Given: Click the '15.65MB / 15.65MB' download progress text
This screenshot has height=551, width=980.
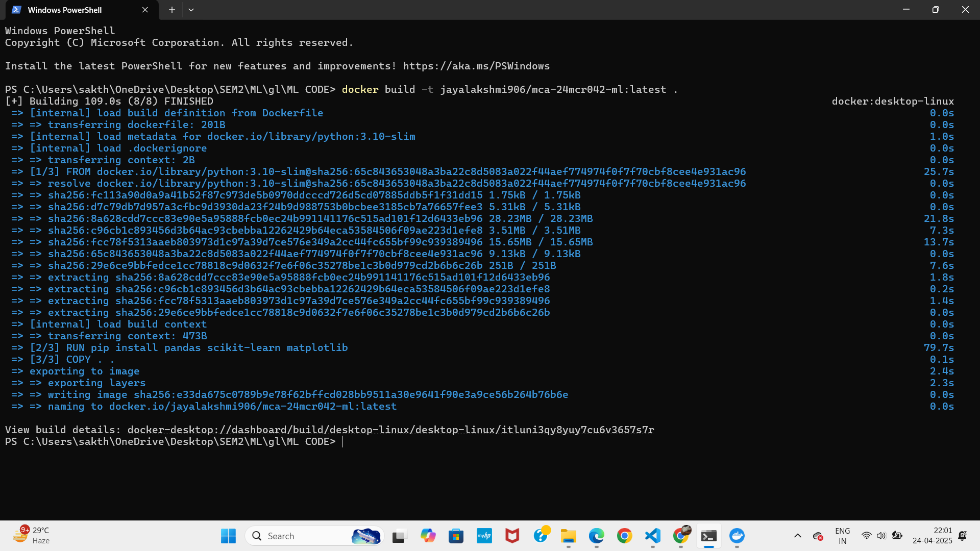Looking at the screenshot, I should click(541, 242).
